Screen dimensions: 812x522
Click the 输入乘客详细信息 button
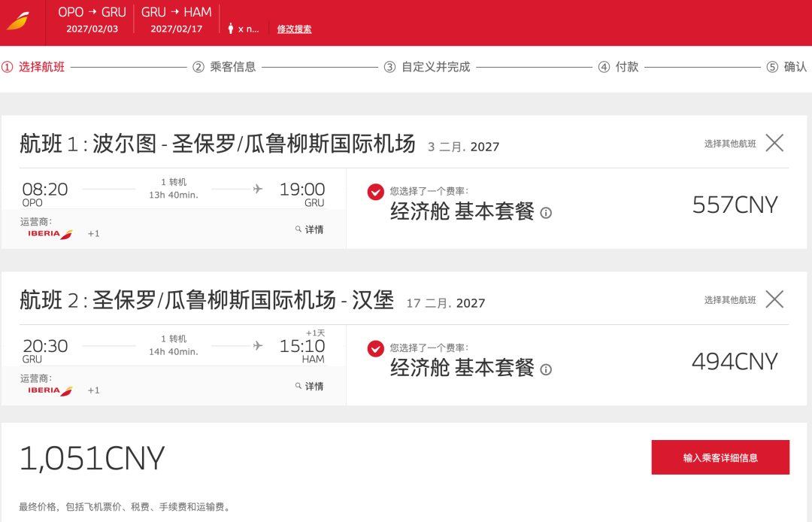coord(720,457)
